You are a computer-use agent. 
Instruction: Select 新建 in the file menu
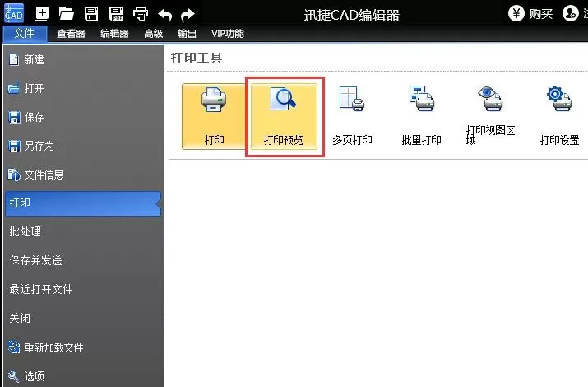[x=83, y=59]
